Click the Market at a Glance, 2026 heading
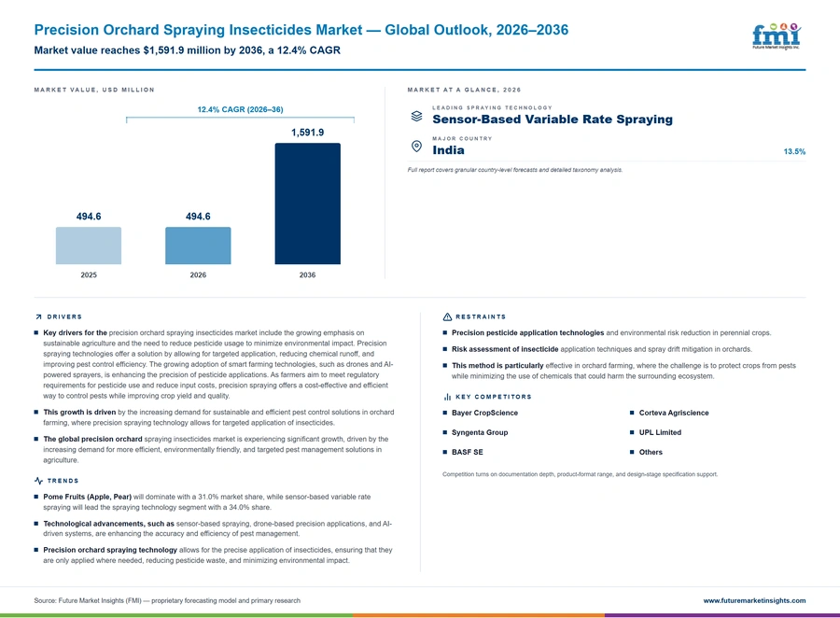Screen dimensions: 840x618 [464, 90]
